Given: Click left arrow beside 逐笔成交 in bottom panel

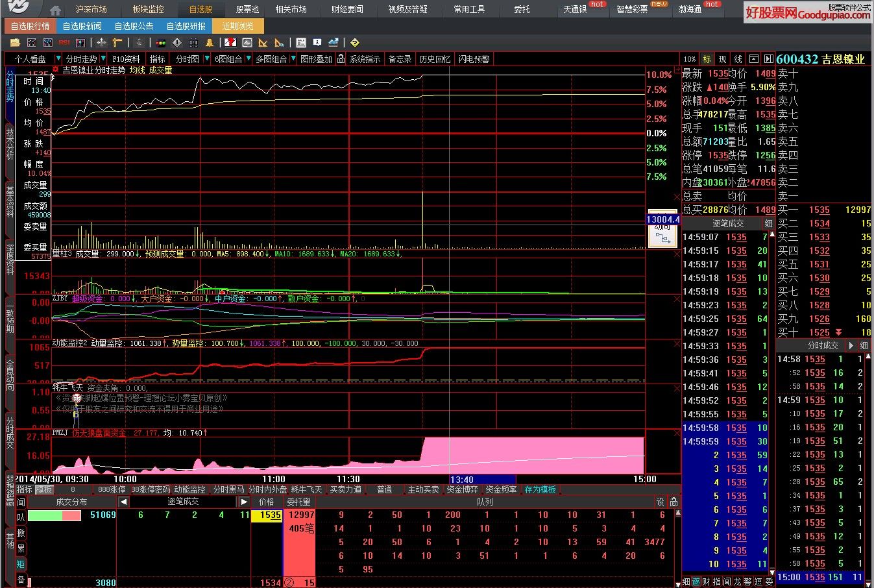Looking at the screenshot, I should click(x=123, y=502).
